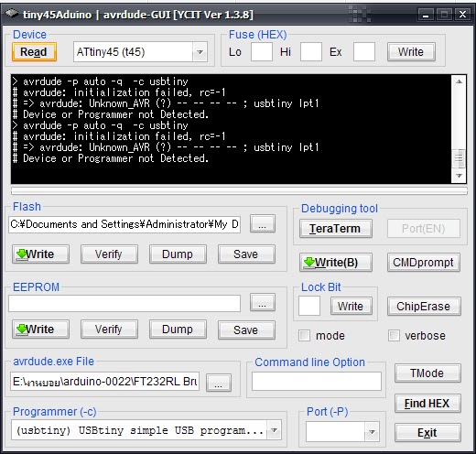Verify the EEPROM memory
Image resolution: width=476 pixels, height=454 pixels.
pos(109,330)
